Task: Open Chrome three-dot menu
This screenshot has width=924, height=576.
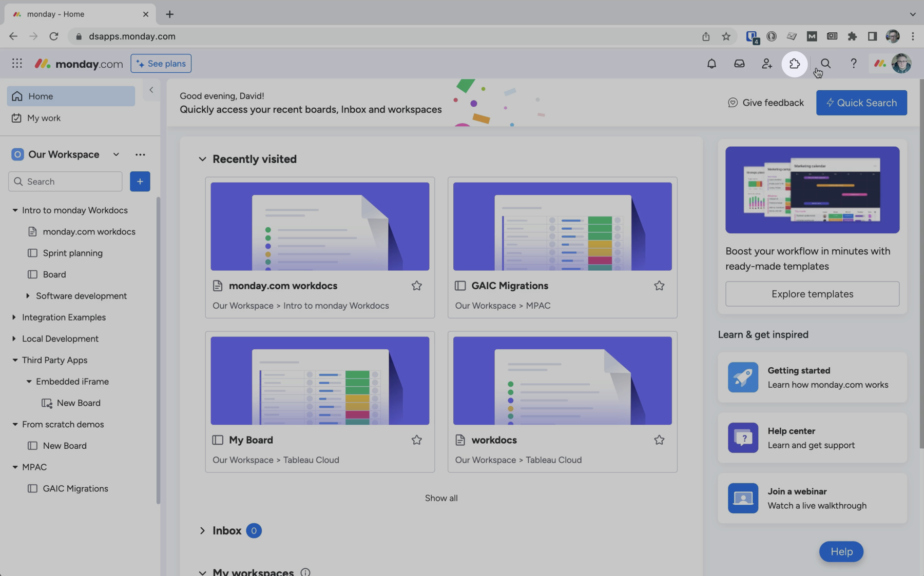Action: coord(913,36)
